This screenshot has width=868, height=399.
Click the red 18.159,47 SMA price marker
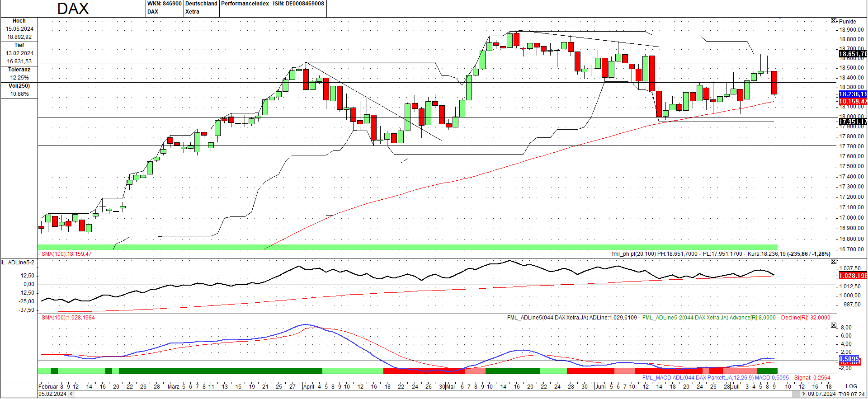coord(853,101)
